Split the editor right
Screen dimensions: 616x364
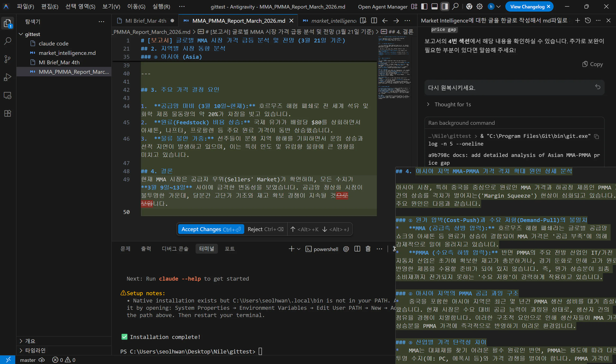(374, 21)
